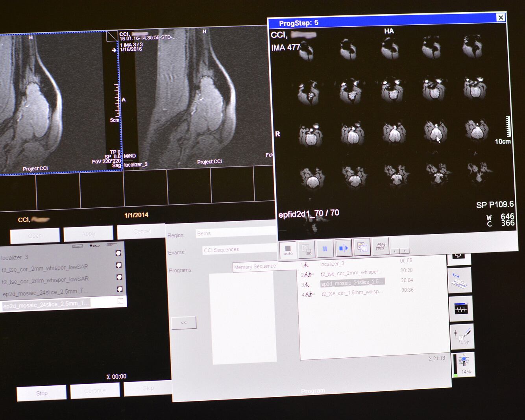Screen dimensions: 525x420
Task: Click the << move-back button
Action: click(x=184, y=323)
